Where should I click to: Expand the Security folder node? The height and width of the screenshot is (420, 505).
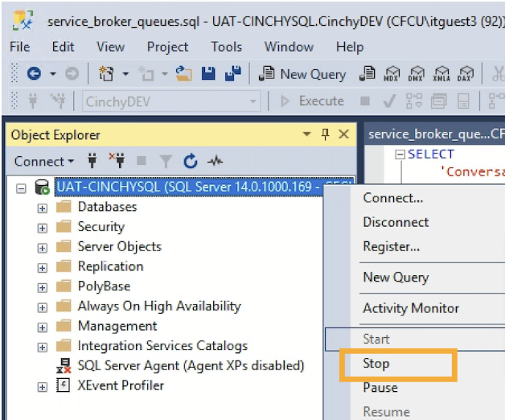pyautogui.click(x=42, y=229)
